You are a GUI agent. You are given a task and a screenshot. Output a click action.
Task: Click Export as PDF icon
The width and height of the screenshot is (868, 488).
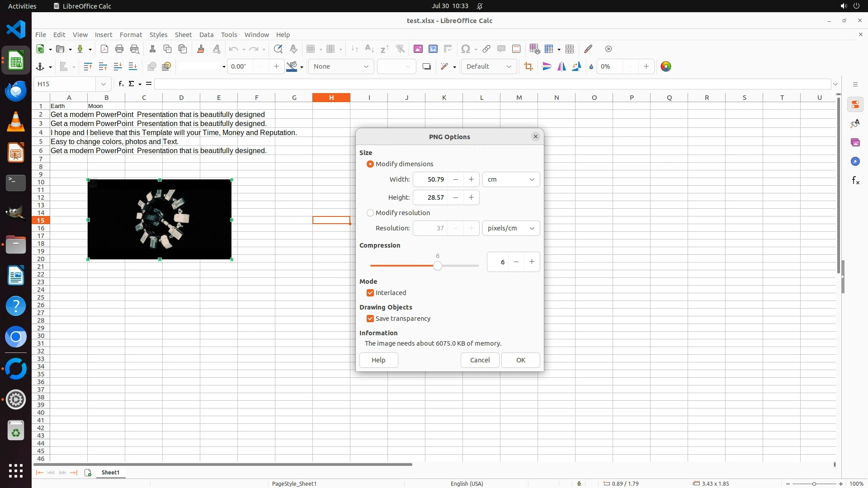pyautogui.click(x=104, y=49)
